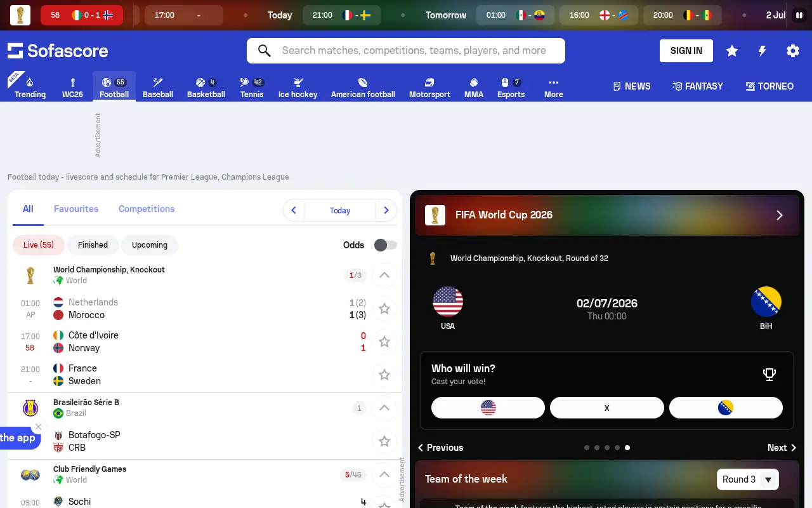Image resolution: width=812 pixels, height=508 pixels.
Task: Open the lightning bolt icon in header
Action: (763, 51)
